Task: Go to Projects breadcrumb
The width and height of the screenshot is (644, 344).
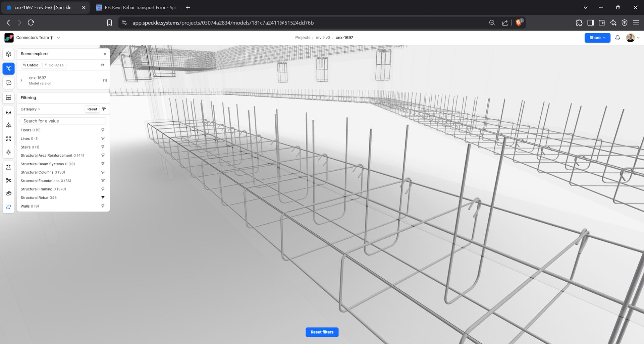Action: click(303, 38)
